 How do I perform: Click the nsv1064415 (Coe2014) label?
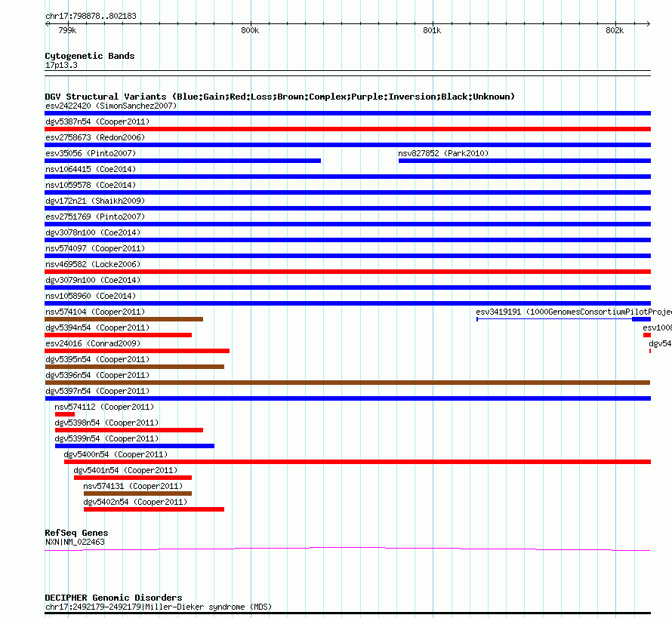[91, 169]
